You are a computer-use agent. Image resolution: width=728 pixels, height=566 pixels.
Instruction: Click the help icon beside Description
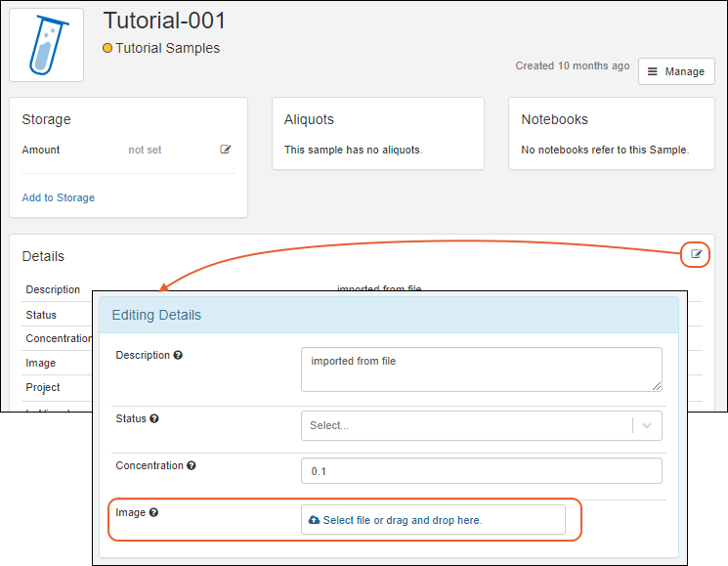click(178, 356)
